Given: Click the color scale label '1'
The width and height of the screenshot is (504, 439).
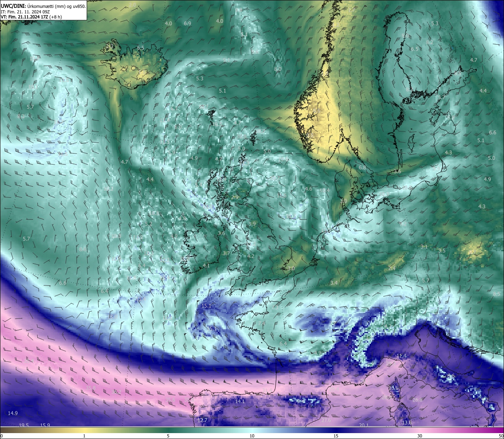Looking at the screenshot, I should (84, 436).
